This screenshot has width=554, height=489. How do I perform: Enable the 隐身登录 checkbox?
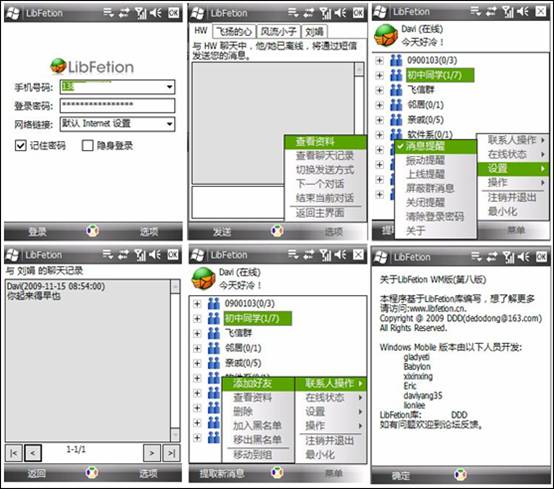[87, 145]
